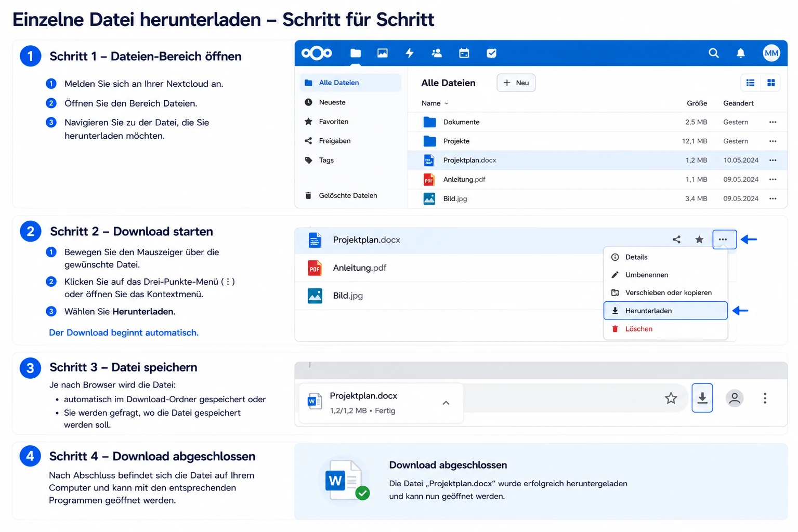The height and width of the screenshot is (532, 798).
Task: Switch to grid view icon
Action: point(771,83)
